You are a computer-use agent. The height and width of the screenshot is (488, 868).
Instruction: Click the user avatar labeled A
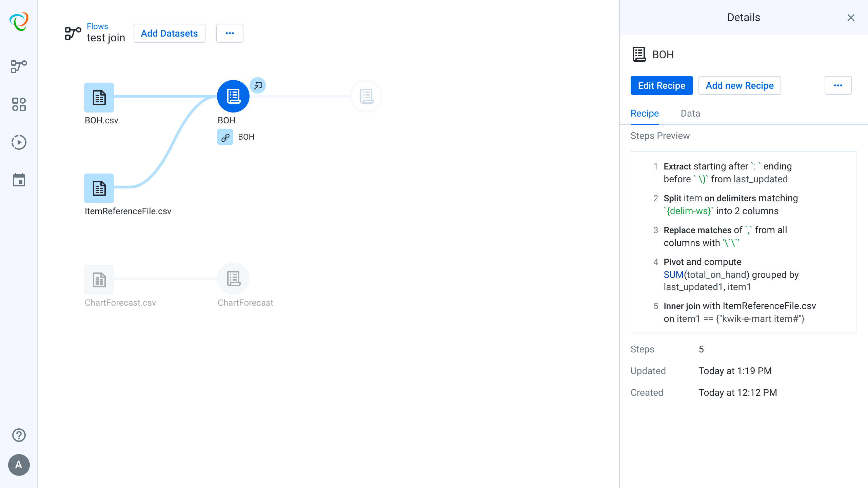19,465
